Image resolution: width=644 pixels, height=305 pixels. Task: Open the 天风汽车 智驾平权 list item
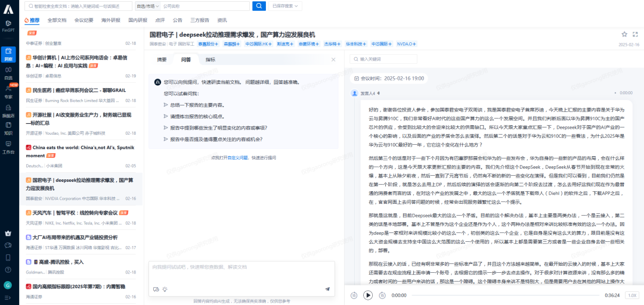coord(81,217)
